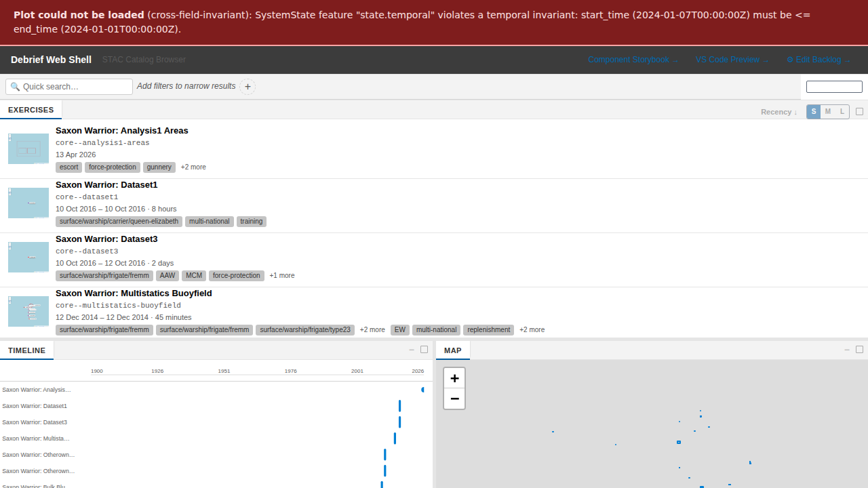Screen dimensions: 868x488
Task: Filter by the replenishment tag
Action: click(x=489, y=330)
